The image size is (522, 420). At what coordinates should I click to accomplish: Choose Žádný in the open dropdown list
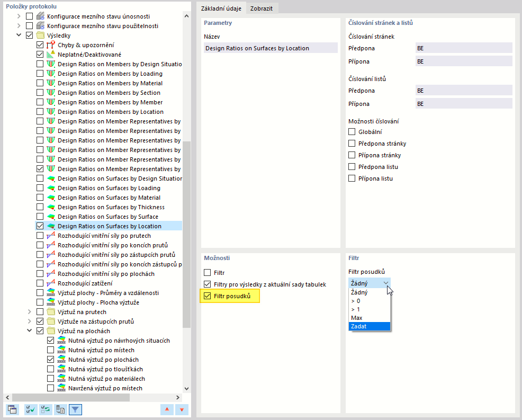(369, 292)
